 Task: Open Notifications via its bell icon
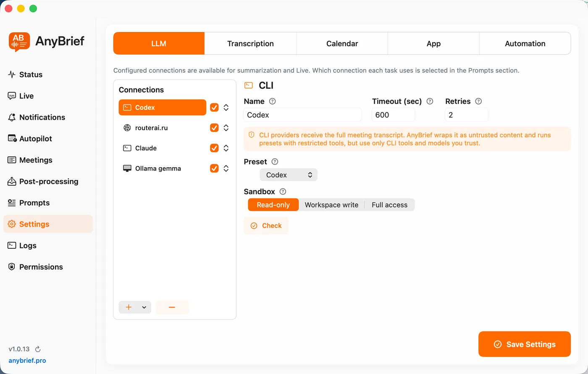(x=12, y=117)
